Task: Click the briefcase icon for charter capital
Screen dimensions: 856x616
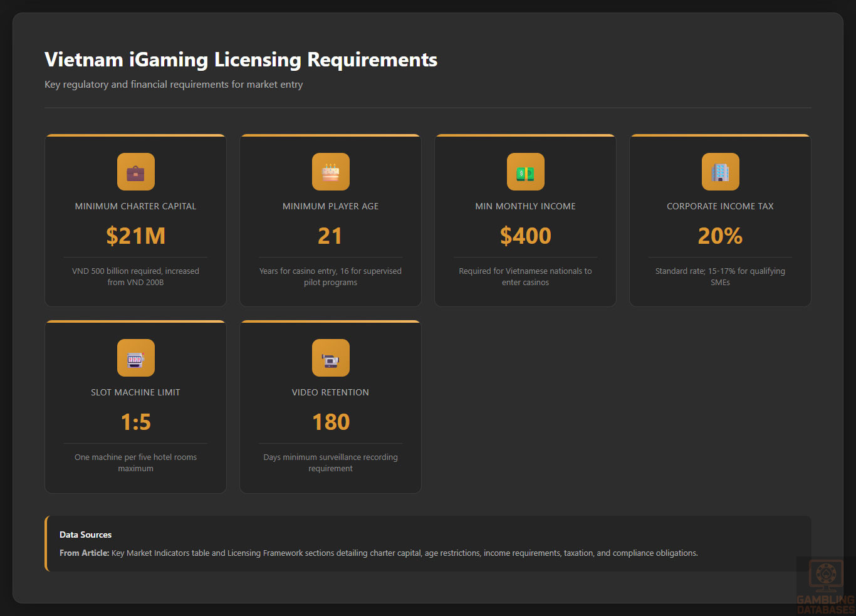Action: [135, 172]
